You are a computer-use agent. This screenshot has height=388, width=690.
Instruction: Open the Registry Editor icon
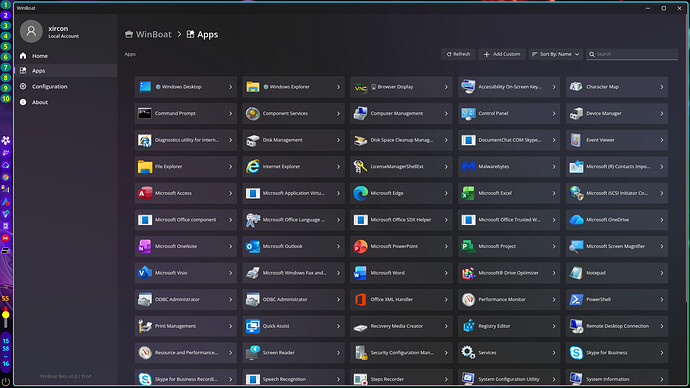[x=468, y=326]
